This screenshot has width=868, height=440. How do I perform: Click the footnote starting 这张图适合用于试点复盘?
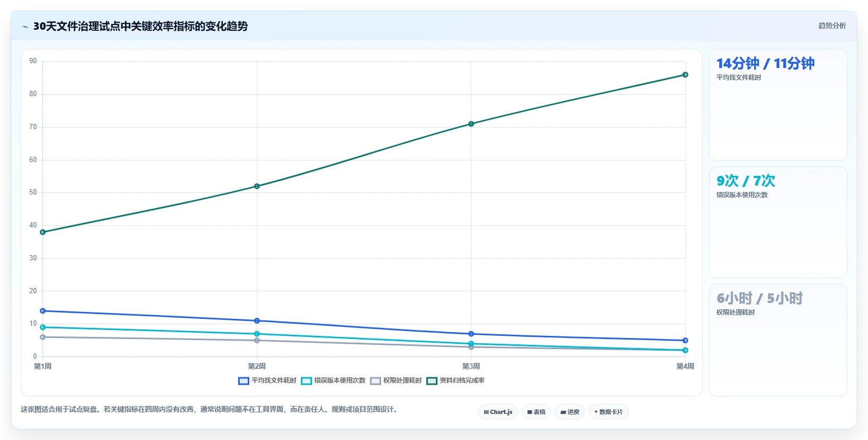click(x=210, y=409)
